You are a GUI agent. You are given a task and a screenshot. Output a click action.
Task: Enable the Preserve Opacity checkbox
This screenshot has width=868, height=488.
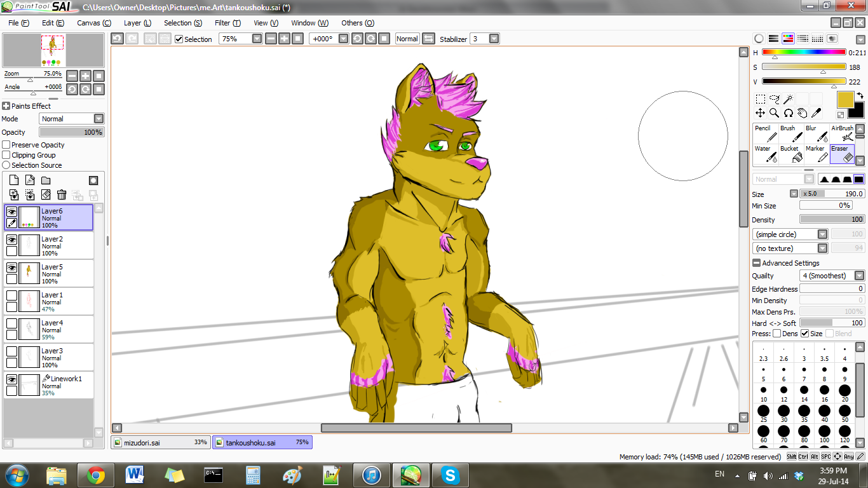pos(6,145)
